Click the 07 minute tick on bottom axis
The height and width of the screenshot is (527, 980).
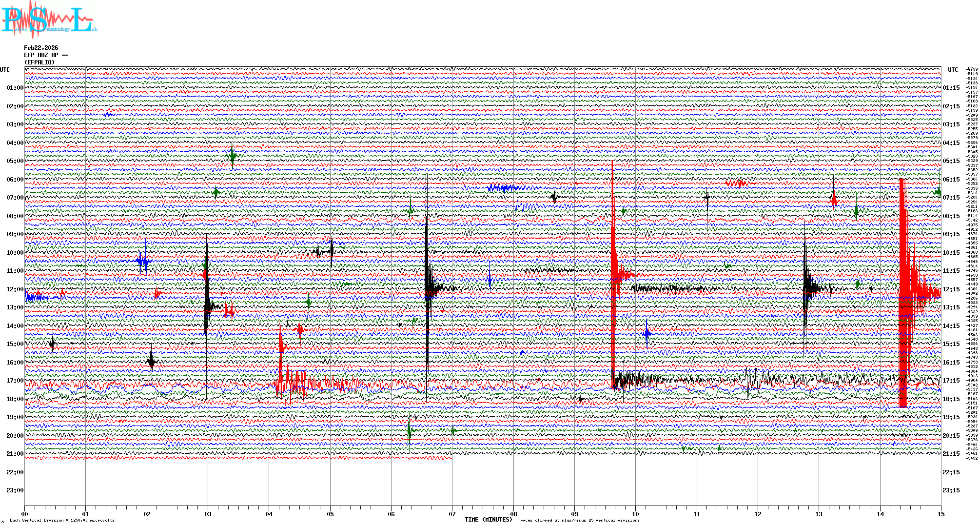[x=452, y=514]
